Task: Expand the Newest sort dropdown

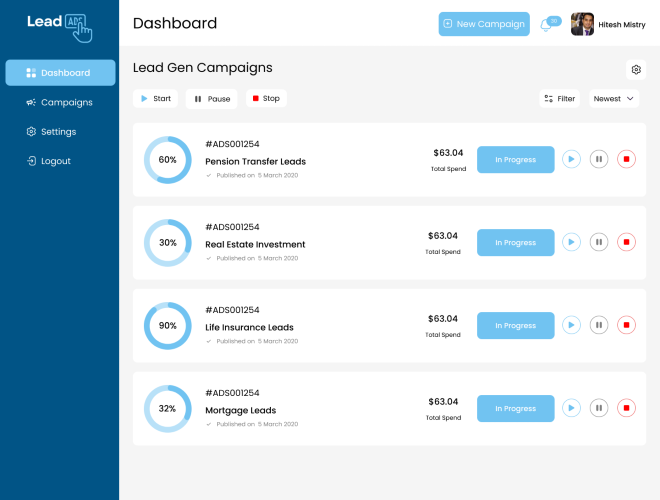Action: (x=614, y=98)
